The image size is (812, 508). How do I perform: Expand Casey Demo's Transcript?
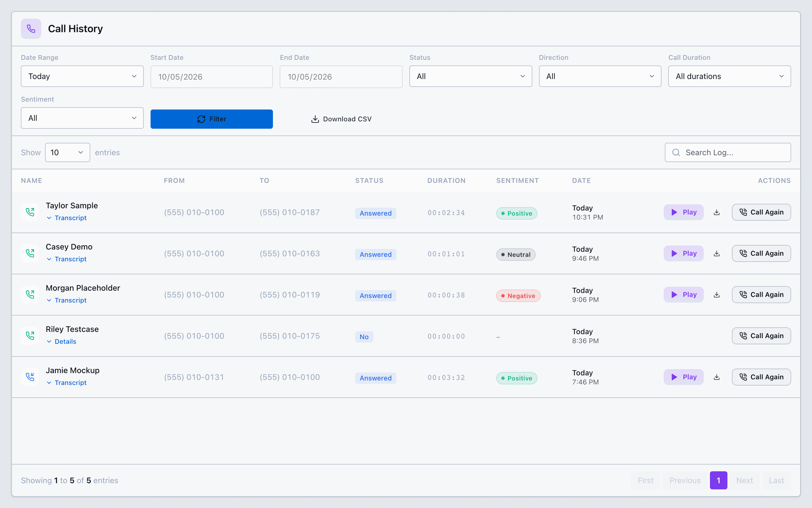click(x=67, y=259)
